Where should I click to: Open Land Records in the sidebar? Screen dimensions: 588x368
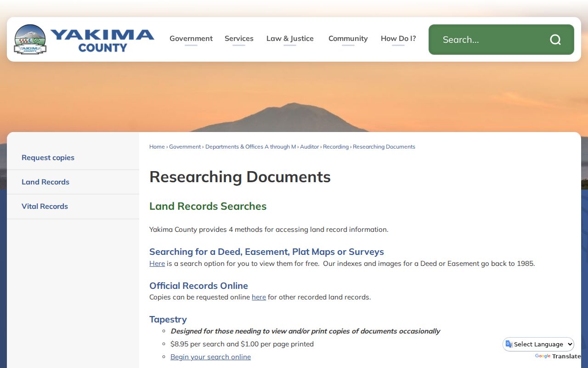point(73,182)
